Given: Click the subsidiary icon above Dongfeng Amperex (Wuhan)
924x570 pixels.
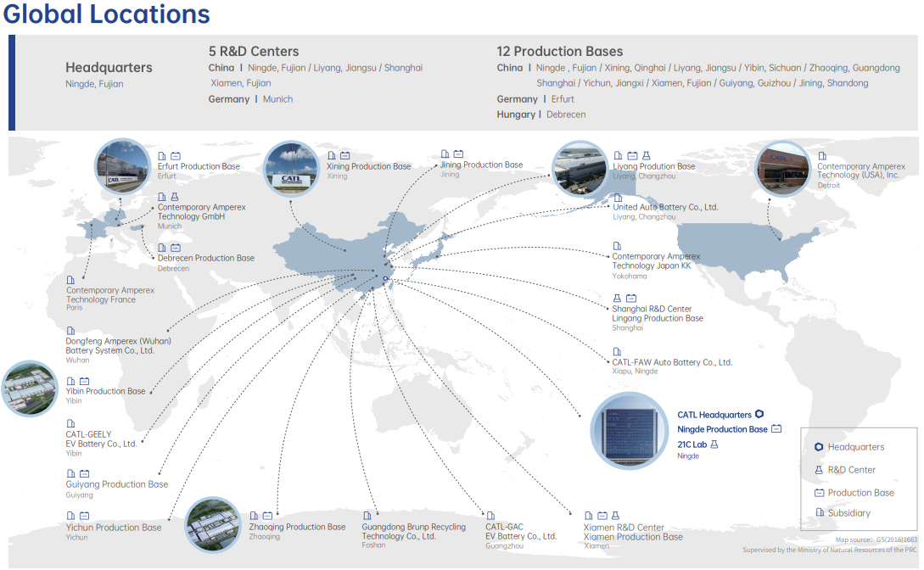Looking at the screenshot, I should (70, 331).
